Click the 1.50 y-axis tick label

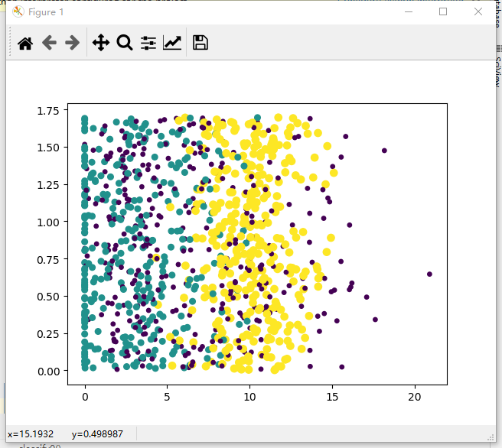click(x=48, y=148)
